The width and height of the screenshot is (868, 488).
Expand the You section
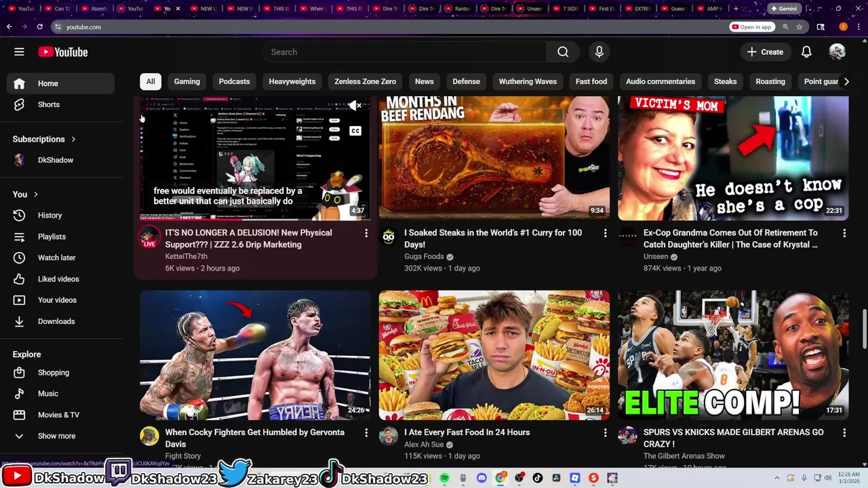tap(25, 195)
